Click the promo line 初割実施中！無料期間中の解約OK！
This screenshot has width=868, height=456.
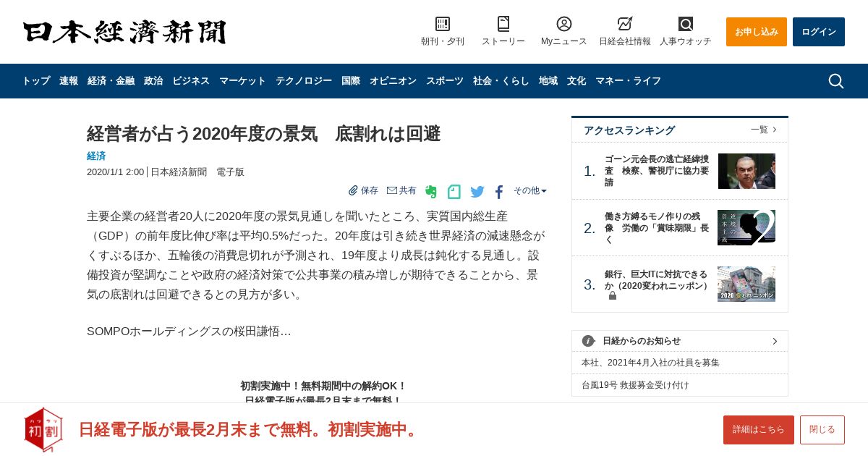click(x=323, y=386)
